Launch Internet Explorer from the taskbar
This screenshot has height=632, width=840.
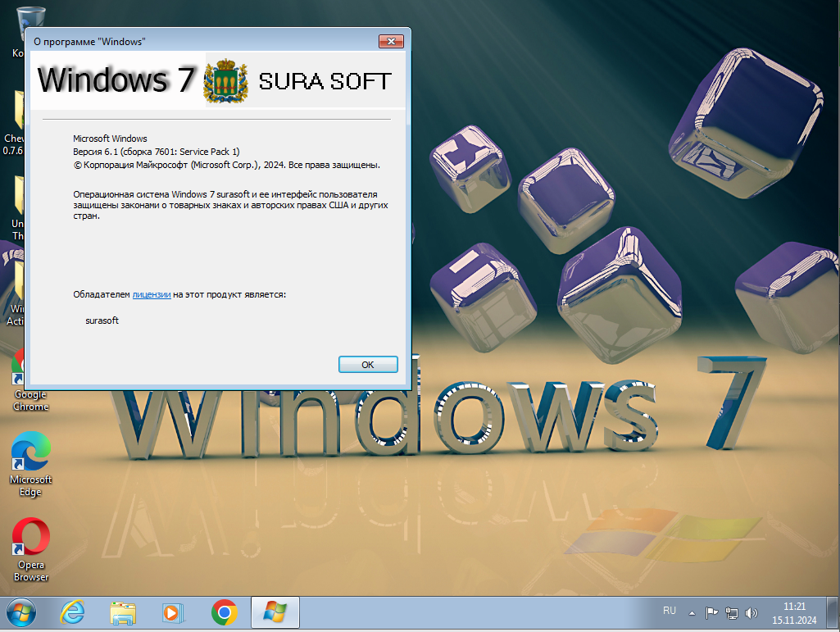click(x=72, y=612)
